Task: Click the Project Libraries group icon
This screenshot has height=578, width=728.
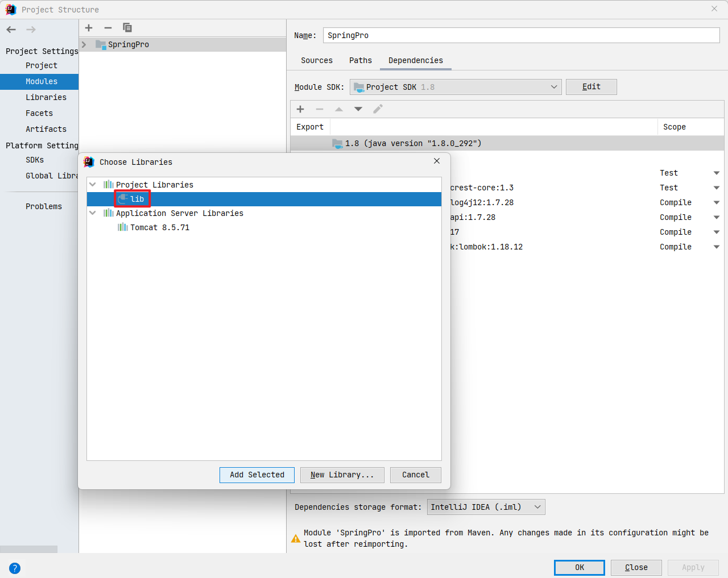Action: coord(109,185)
